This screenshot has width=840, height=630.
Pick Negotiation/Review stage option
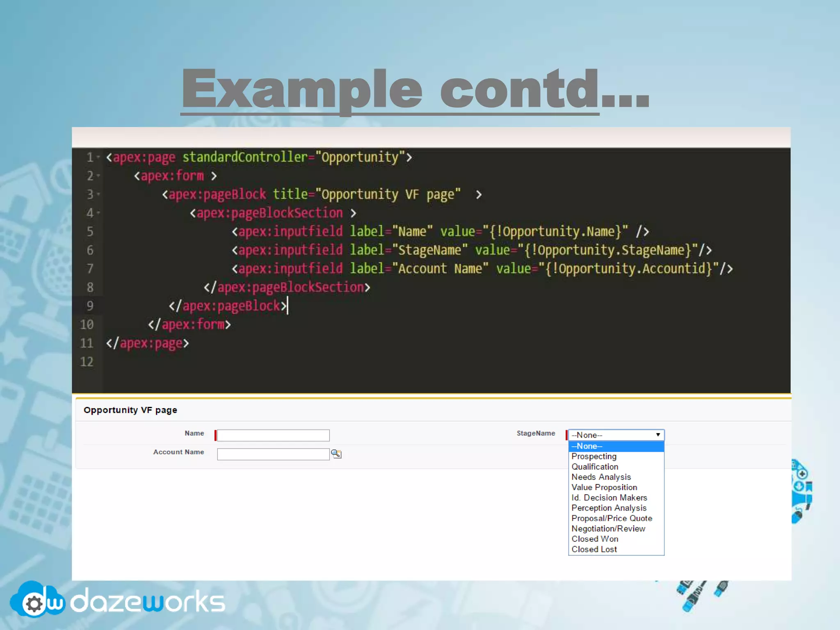pos(608,529)
